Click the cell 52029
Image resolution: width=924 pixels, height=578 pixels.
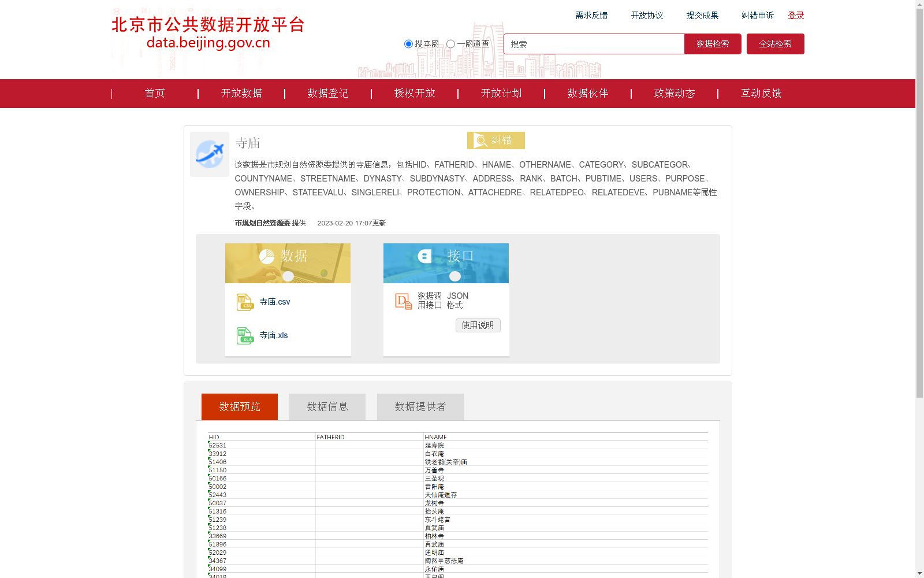click(218, 553)
